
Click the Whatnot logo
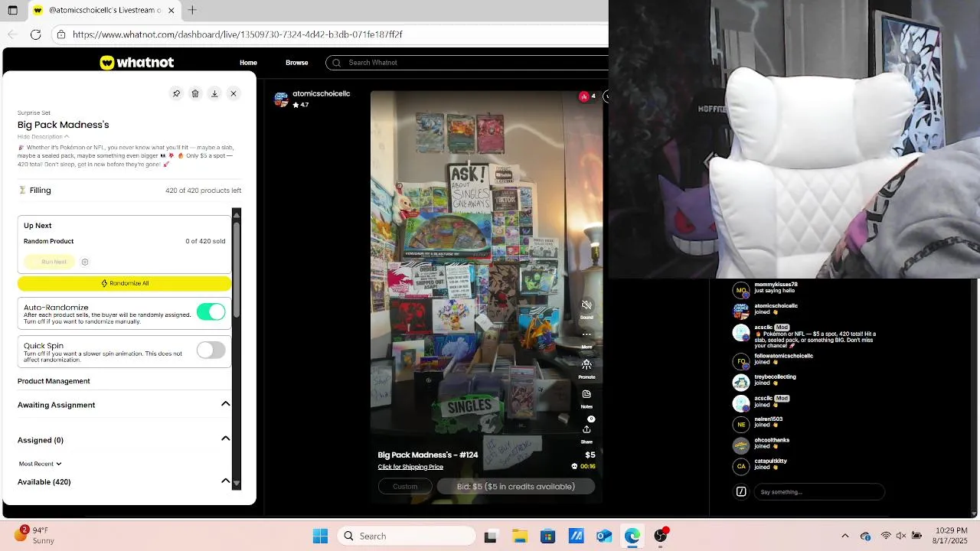tap(136, 63)
